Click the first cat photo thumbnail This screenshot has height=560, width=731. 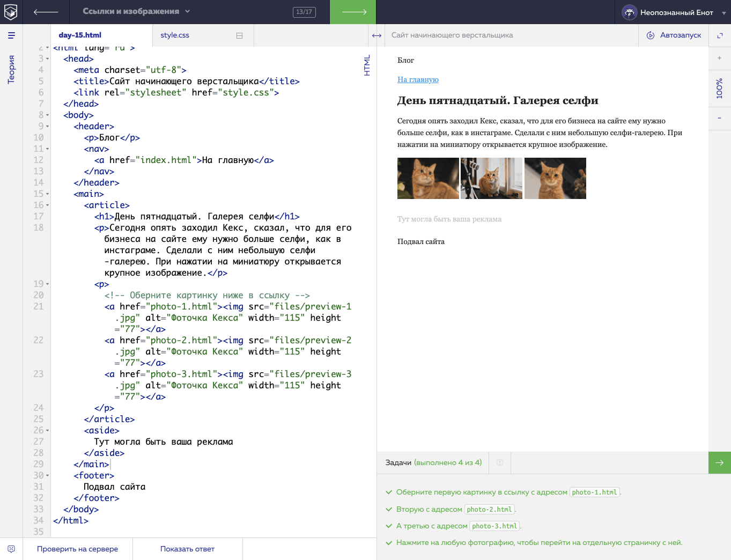tap(428, 179)
